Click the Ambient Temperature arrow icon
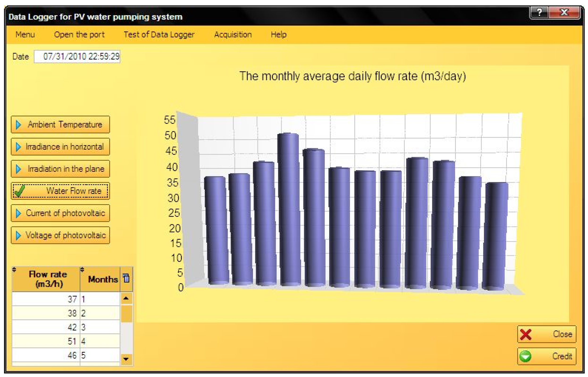The height and width of the screenshot is (377, 588). click(18, 125)
